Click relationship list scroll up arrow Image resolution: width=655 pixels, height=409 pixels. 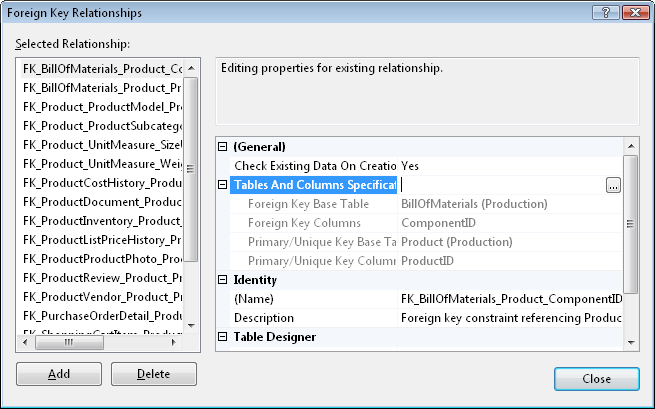click(x=191, y=68)
